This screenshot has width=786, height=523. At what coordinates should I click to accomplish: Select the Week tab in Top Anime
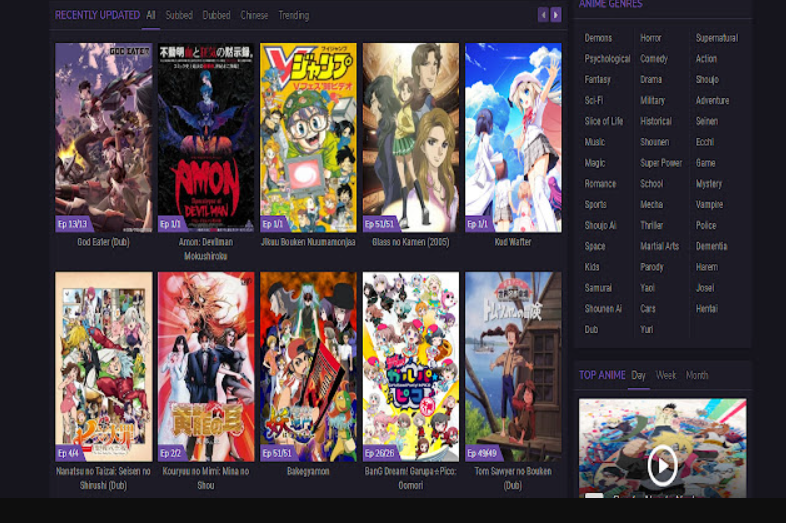click(666, 375)
